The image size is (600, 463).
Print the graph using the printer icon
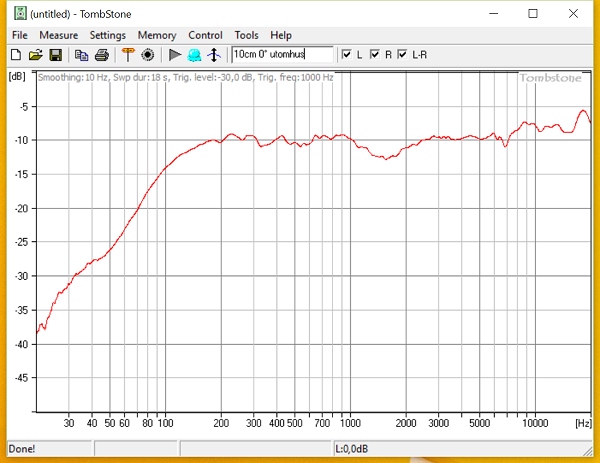point(102,55)
